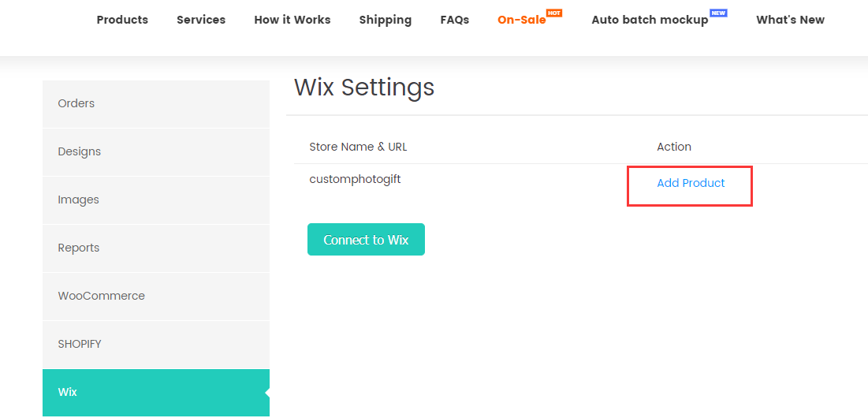This screenshot has width=868, height=418.
Task: Visit the What's New page
Action: point(790,20)
